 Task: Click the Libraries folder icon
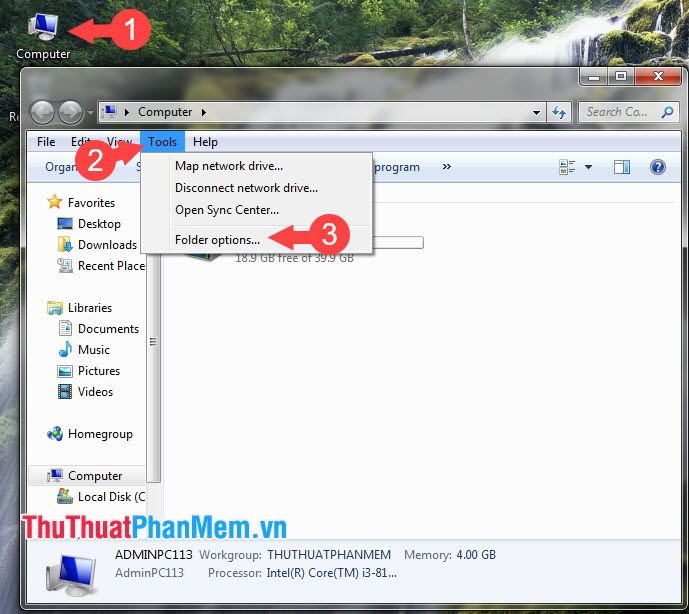(54, 308)
